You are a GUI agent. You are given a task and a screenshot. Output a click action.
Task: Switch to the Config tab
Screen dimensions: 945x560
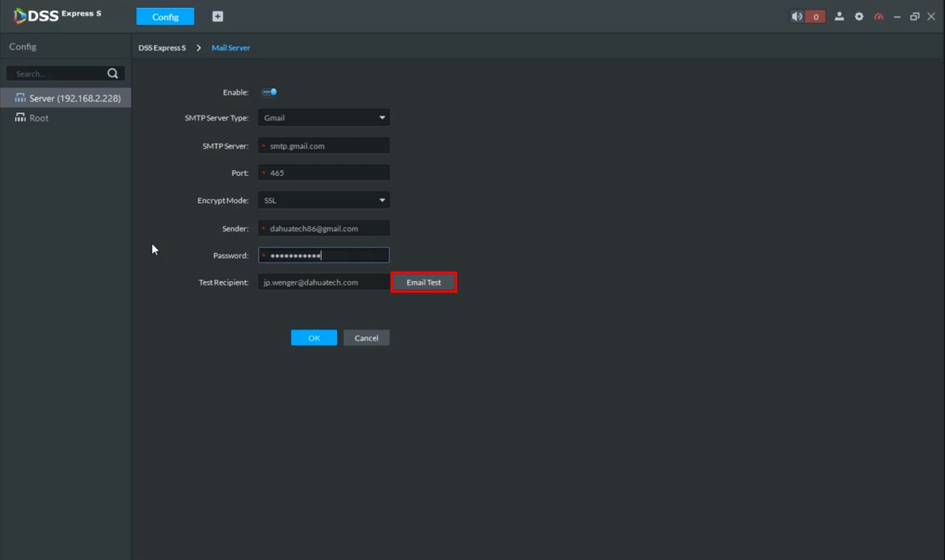pos(165,16)
